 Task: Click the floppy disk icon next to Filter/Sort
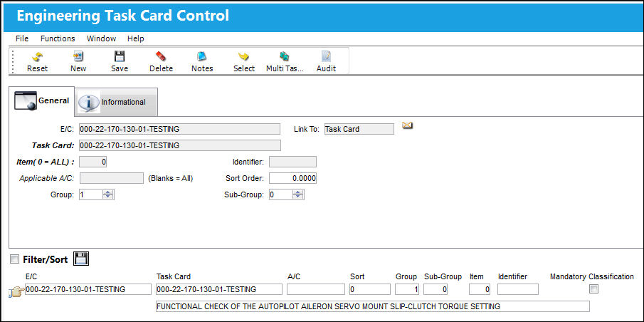81,259
